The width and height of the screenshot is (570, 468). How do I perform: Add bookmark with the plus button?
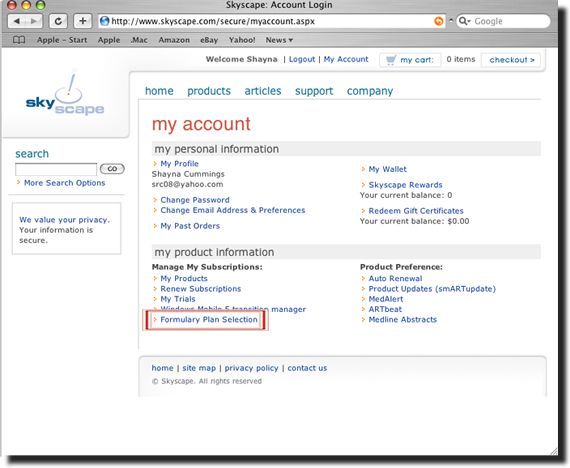coord(83,21)
